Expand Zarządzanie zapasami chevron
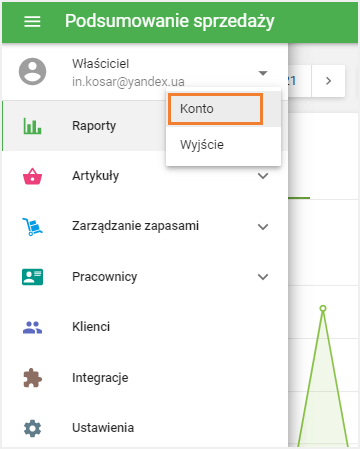 263,227
